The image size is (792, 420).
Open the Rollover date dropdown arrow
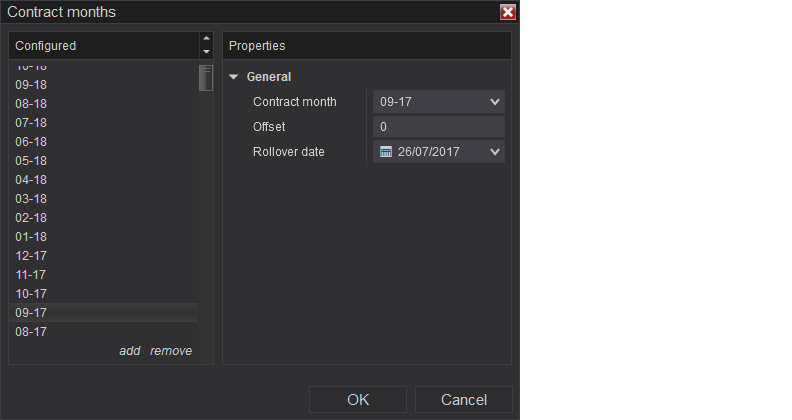[x=495, y=152]
